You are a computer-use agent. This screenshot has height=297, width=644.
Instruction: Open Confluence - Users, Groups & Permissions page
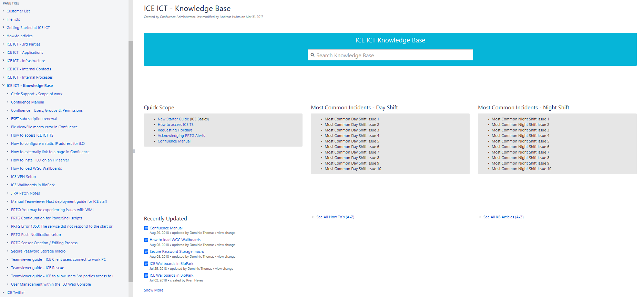click(x=47, y=110)
